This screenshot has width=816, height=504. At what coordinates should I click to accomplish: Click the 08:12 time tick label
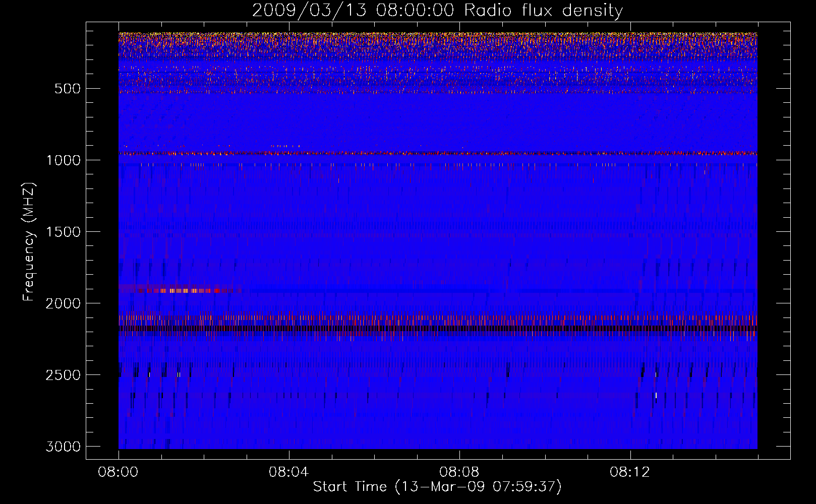[629, 472]
